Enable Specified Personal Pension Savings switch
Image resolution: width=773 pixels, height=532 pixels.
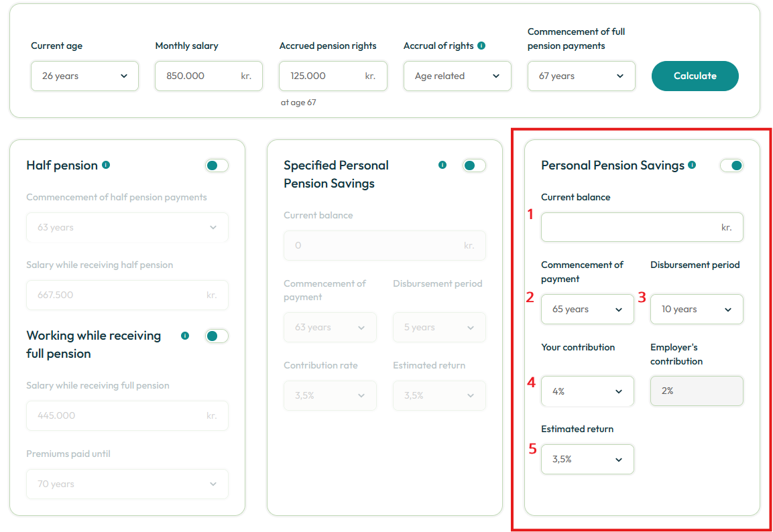[x=474, y=165]
